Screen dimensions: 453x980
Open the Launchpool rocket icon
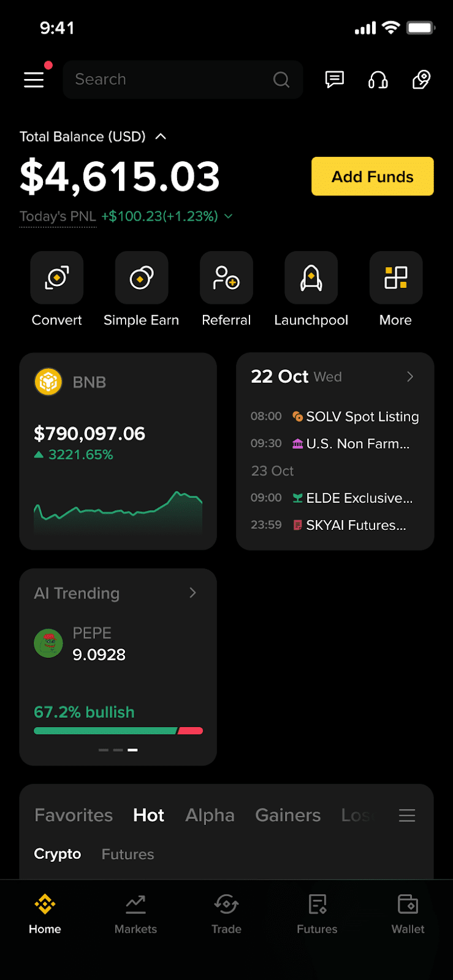pos(311,277)
